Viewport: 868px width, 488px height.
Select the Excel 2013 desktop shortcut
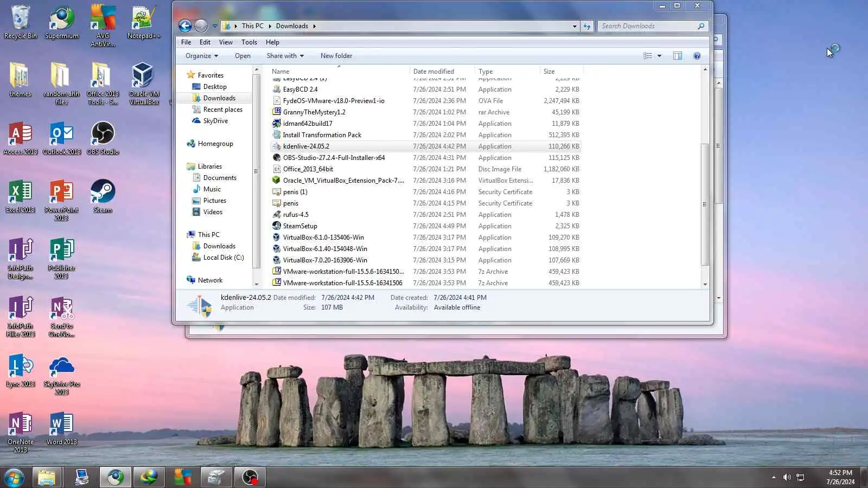tap(21, 196)
